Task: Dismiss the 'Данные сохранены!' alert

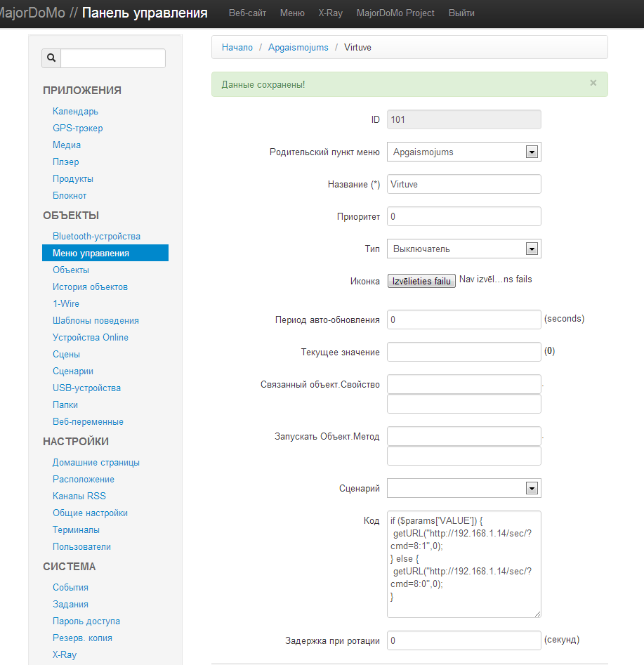Action: point(593,83)
